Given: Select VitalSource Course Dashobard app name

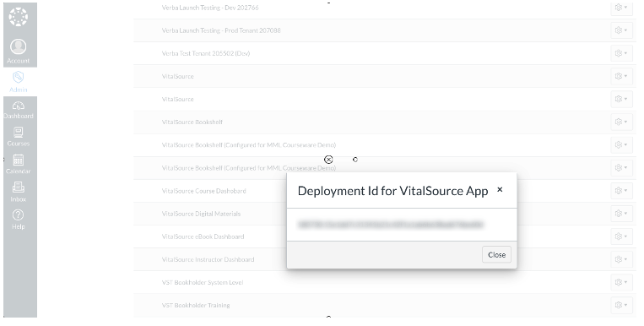Looking at the screenshot, I should [203, 191].
